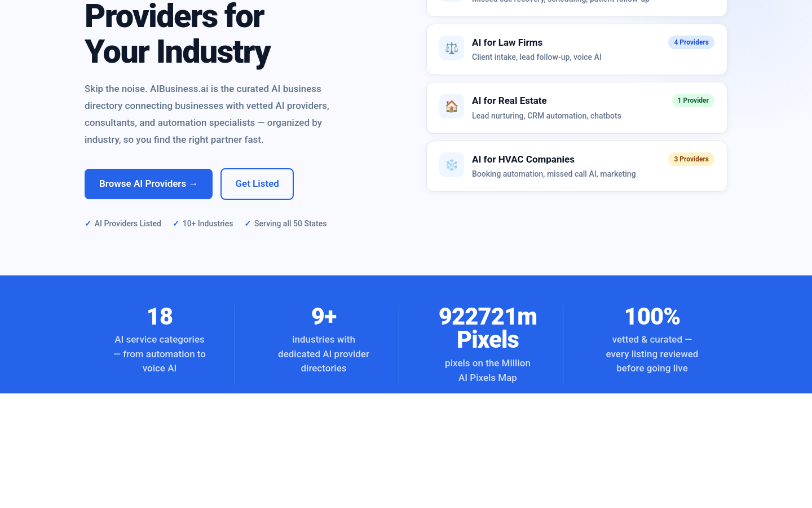
Task: Click the 4 Providers badge
Action: (x=691, y=42)
